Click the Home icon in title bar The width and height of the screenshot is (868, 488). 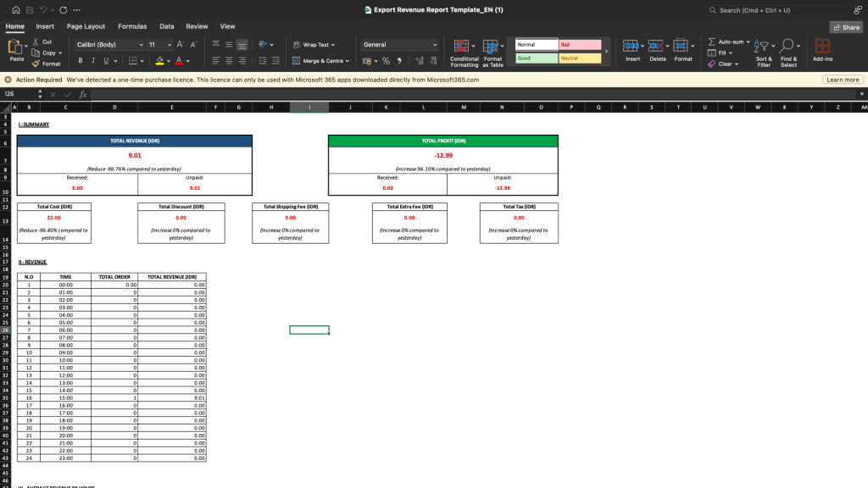(x=15, y=10)
